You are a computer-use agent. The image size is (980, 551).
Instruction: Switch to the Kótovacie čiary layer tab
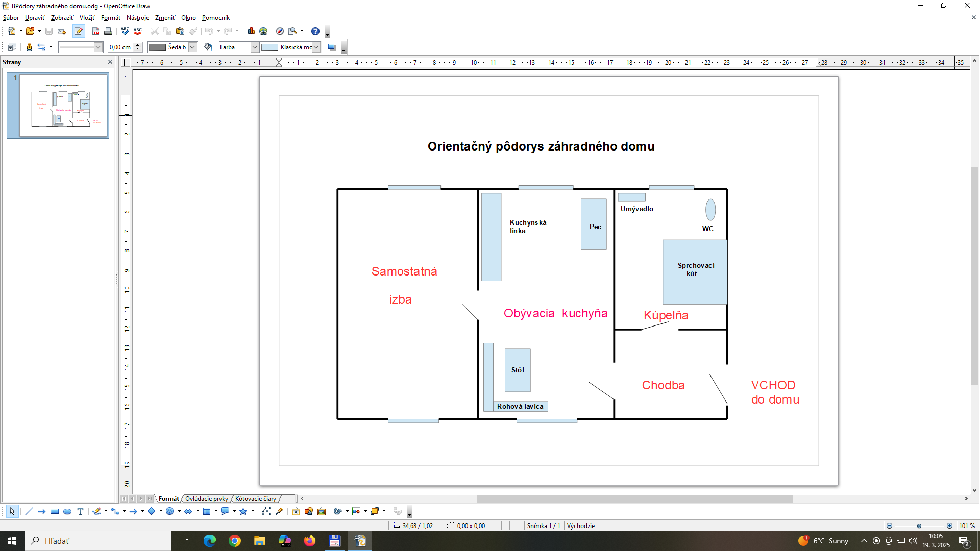pyautogui.click(x=256, y=499)
